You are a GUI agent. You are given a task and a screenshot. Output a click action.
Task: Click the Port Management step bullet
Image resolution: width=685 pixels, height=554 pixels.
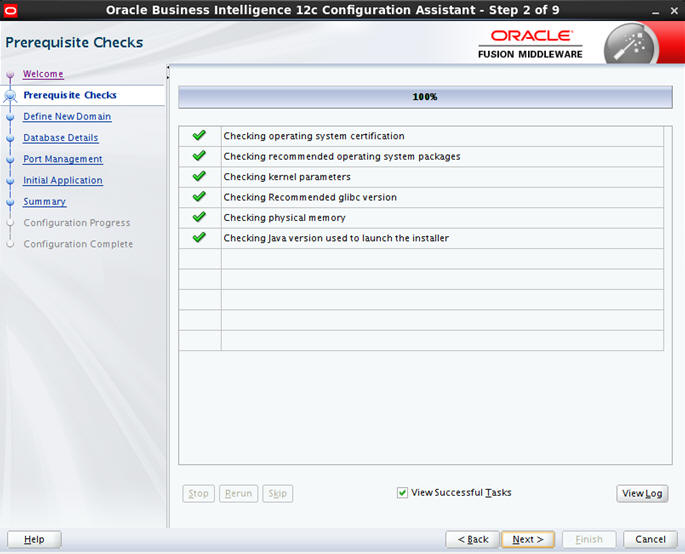point(10,160)
